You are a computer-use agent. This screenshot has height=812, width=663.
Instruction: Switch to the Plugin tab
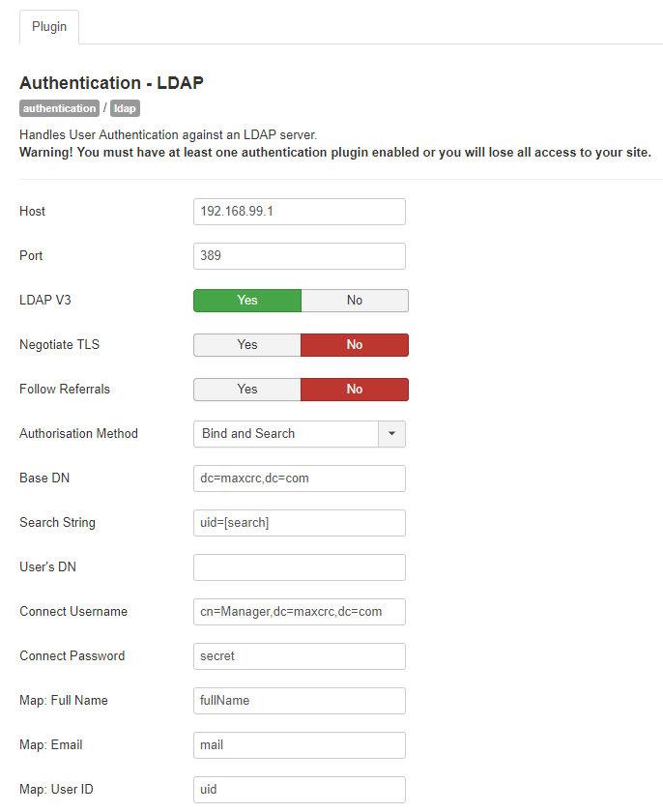(49, 27)
